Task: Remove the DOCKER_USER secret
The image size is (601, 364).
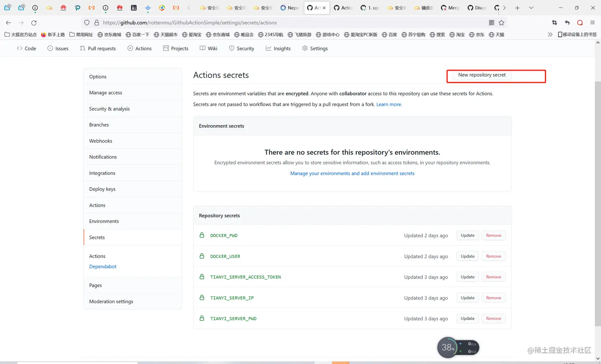Action: 493,256
